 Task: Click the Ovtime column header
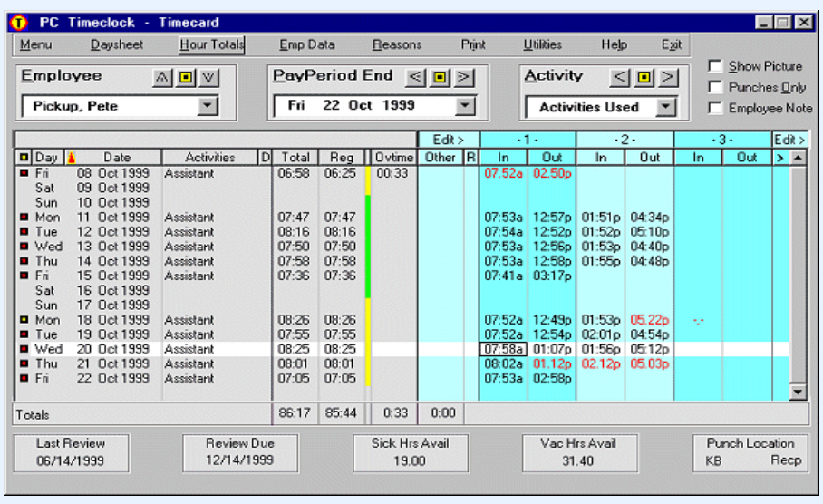394,157
